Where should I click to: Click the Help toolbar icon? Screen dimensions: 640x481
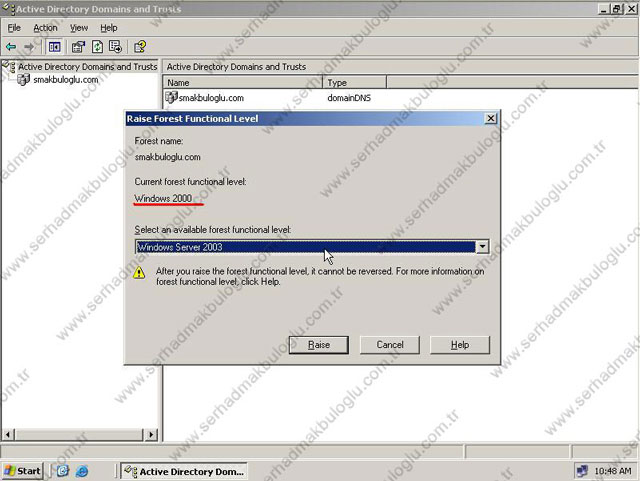140,47
